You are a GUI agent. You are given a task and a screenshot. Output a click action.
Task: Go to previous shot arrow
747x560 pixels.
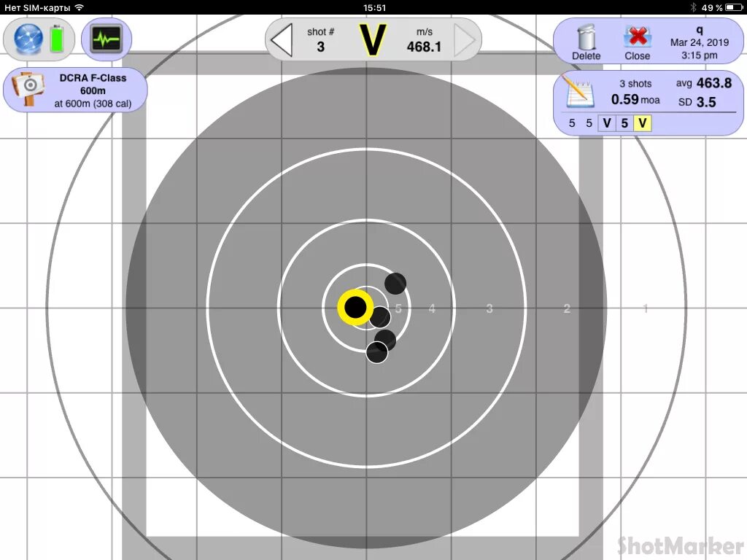[282, 41]
